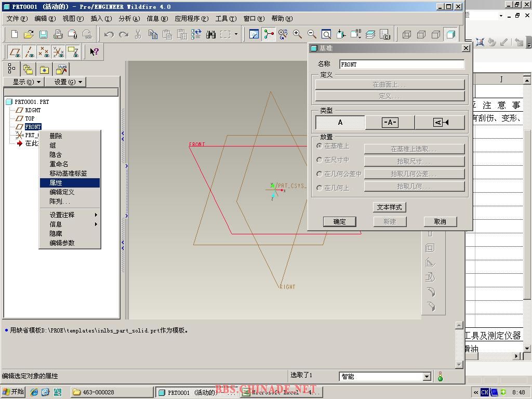Viewport: 532px width, 399px height.
Task: Open a file using the folder icon
Action: 29,34
